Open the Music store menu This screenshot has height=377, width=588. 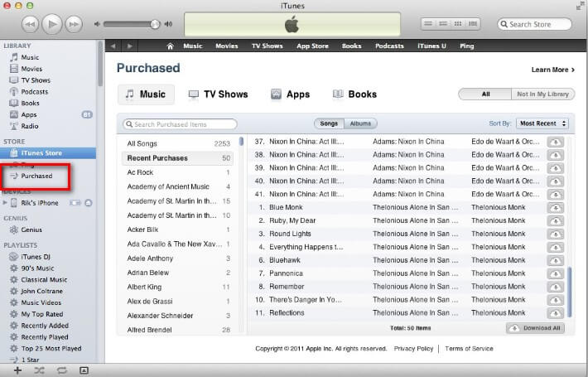[x=193, y=46]
